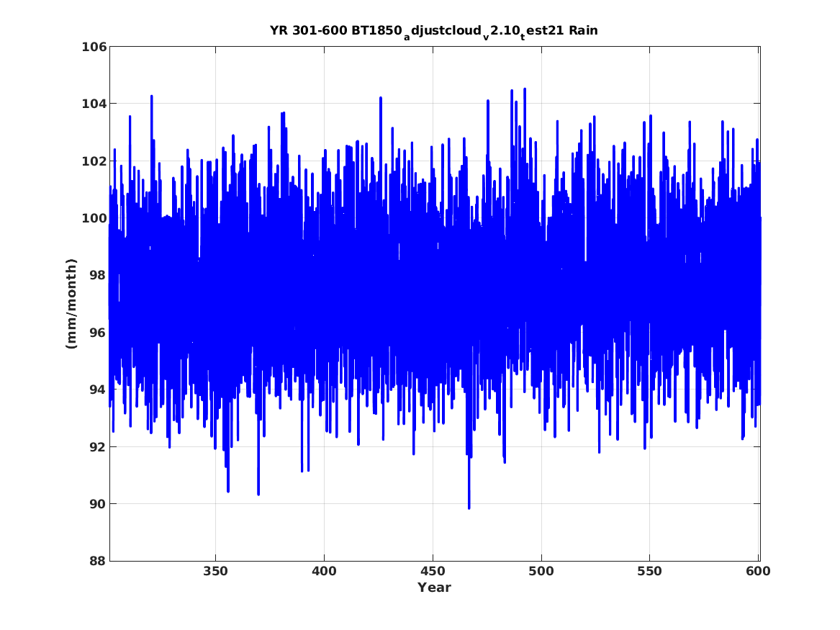
Task: Click the y-axis tick label 92
Action: tap(98, 447)
